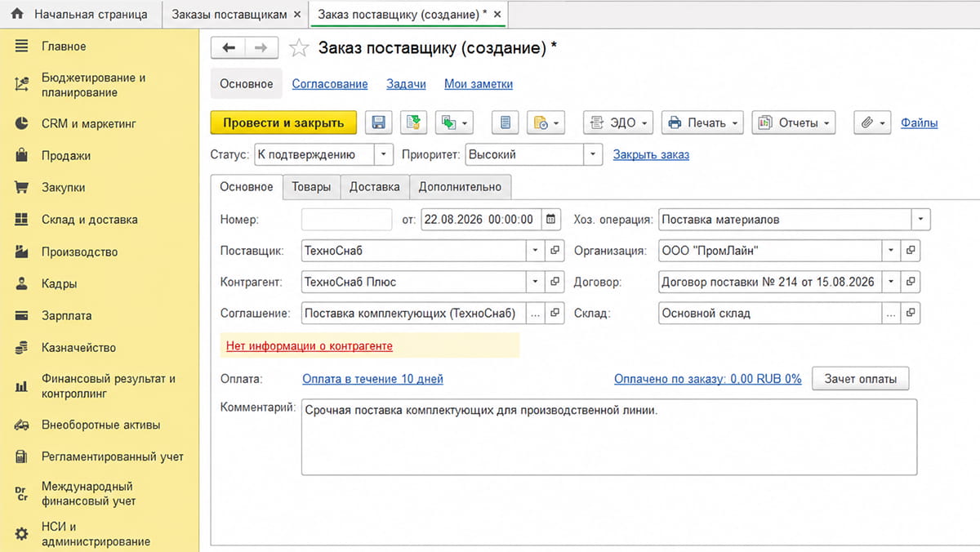Open the Внеоборотные активы car icon
Screen dimensions: 980x552
pos(22,425)
